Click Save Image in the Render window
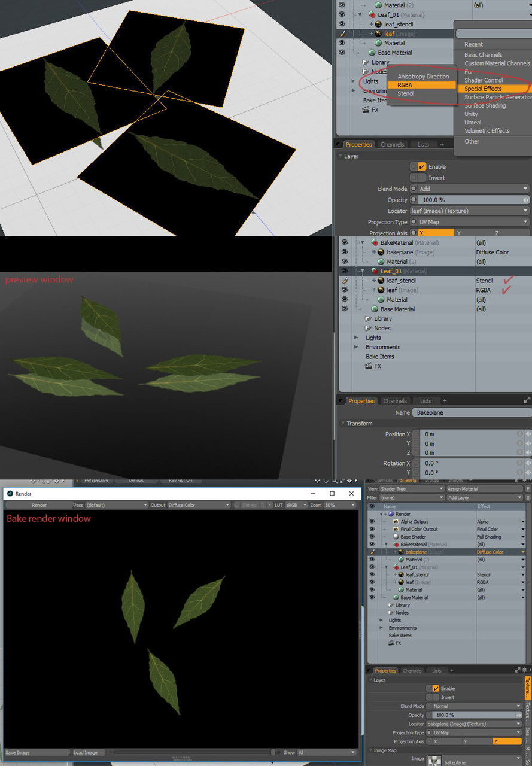This screenshot has height=766, width=532. 37,752
